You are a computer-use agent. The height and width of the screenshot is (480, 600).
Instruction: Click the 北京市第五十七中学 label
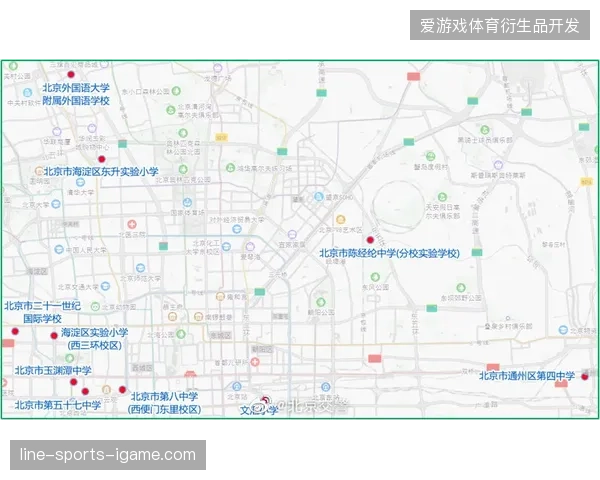pos(58,405)
